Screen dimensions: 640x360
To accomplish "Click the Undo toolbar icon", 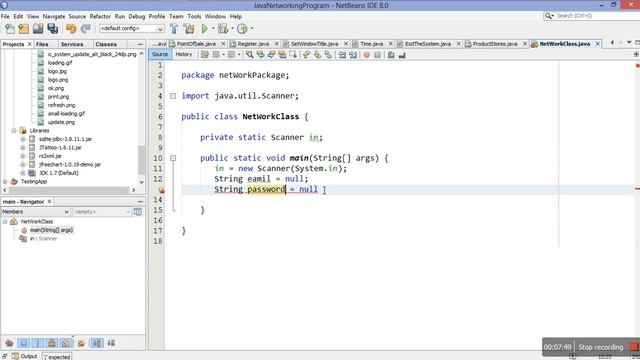I will point(71,29).
